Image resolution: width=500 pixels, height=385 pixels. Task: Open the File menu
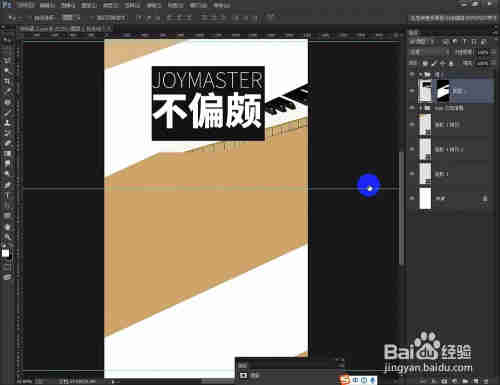coord(26,5)
